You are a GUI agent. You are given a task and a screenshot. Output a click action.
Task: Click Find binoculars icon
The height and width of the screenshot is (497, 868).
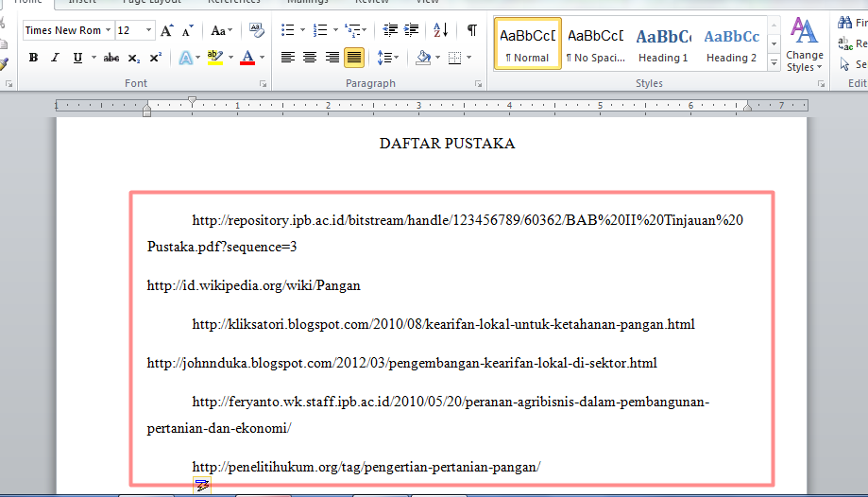click(x=844, y=22)
